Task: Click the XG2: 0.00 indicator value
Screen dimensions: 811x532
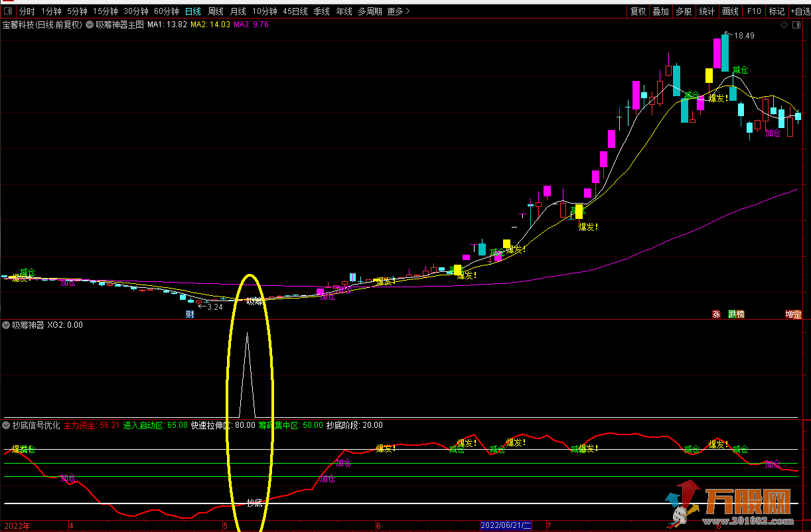Action: [66, 326]
